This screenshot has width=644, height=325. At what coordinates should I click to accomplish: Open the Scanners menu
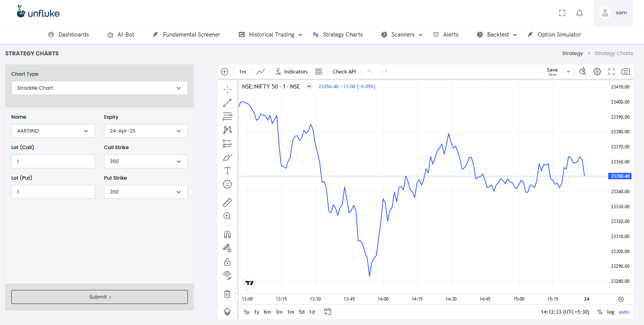[402, 35]
